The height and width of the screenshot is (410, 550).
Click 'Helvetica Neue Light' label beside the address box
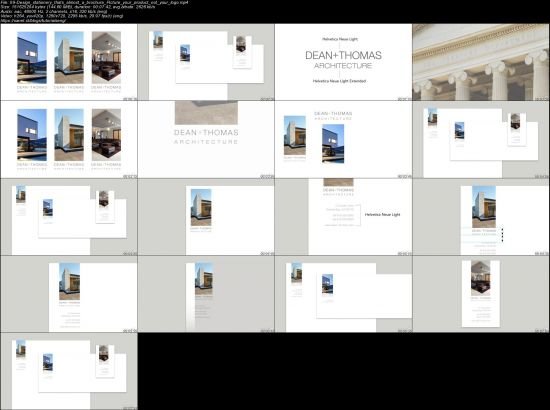(382, 214)
